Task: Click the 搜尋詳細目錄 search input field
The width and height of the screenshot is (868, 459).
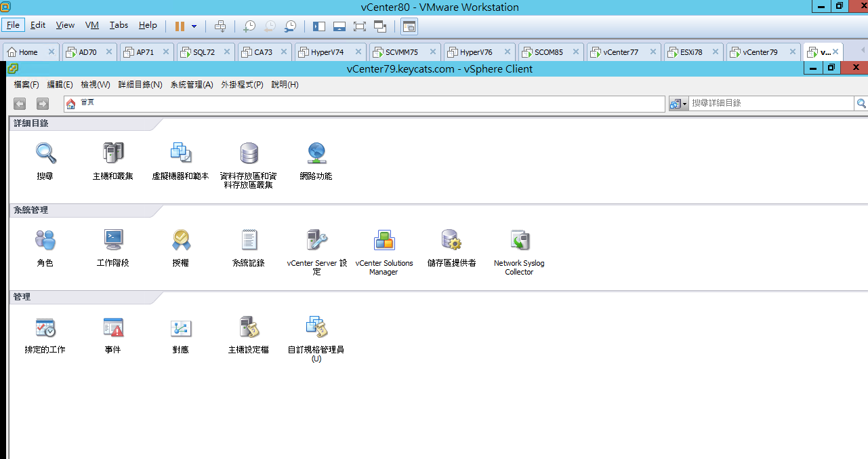Action: point(772,103)
